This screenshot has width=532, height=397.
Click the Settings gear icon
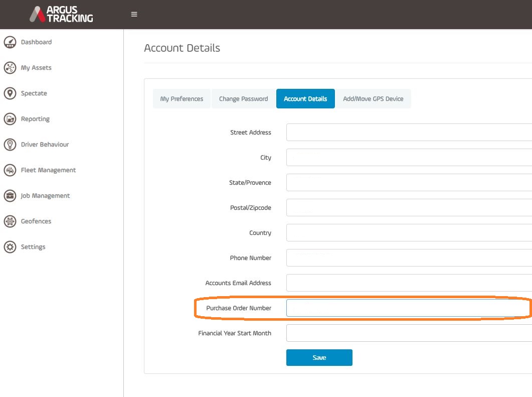coord(10,247)
